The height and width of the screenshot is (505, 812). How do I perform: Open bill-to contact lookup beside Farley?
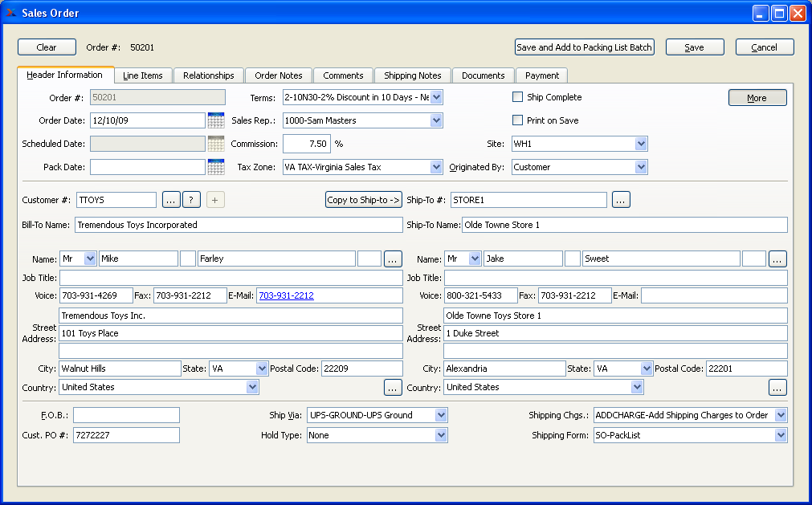point(393,259)
